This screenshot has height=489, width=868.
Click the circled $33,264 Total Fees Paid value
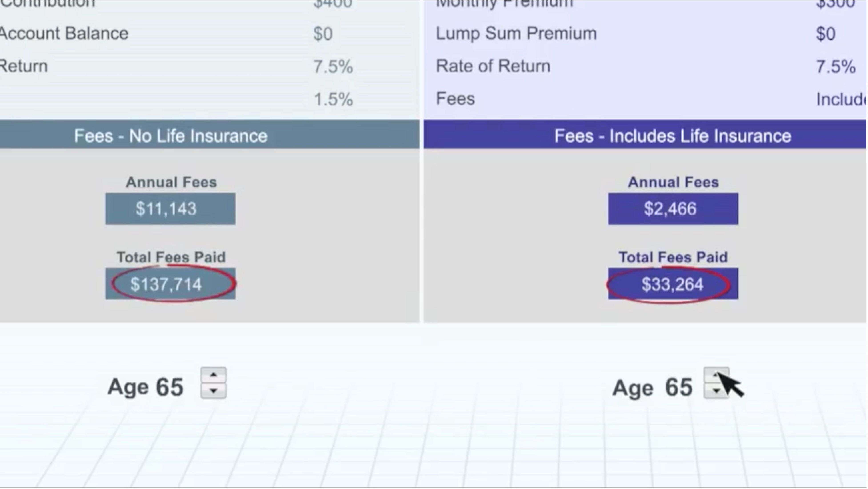(x=673, y=284)
